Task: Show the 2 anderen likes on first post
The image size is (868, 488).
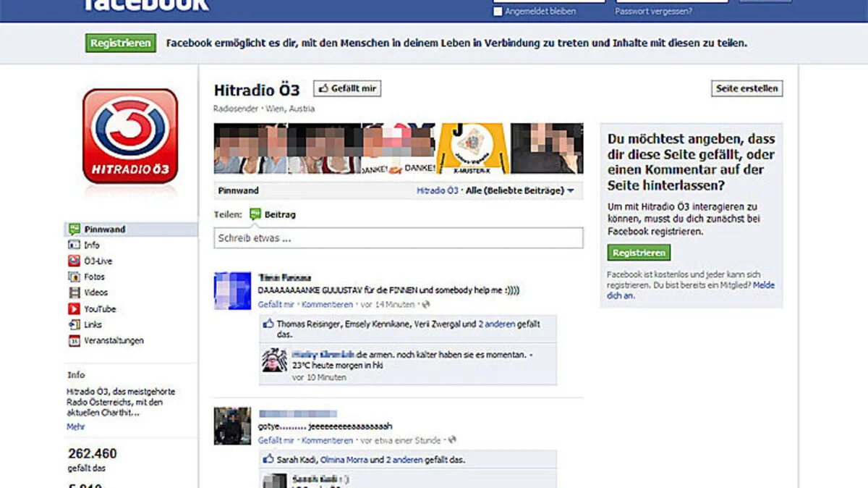Action: 496,325
